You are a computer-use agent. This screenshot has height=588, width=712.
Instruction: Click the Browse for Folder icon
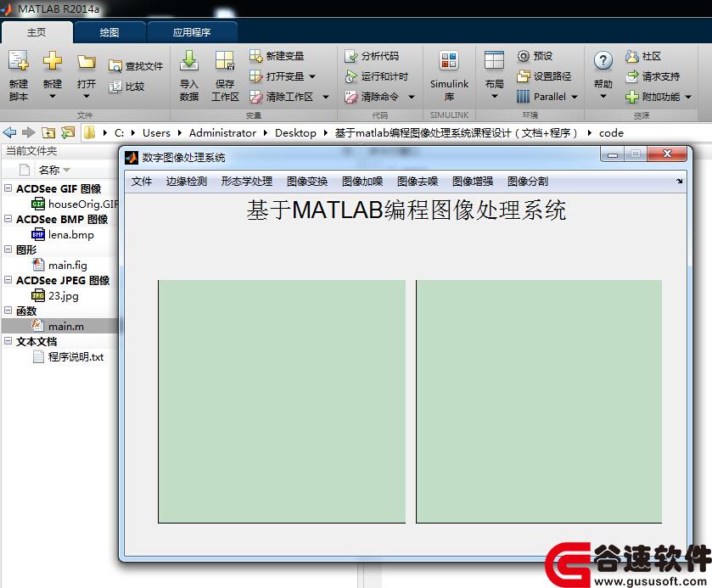click(x=68, y=132)
